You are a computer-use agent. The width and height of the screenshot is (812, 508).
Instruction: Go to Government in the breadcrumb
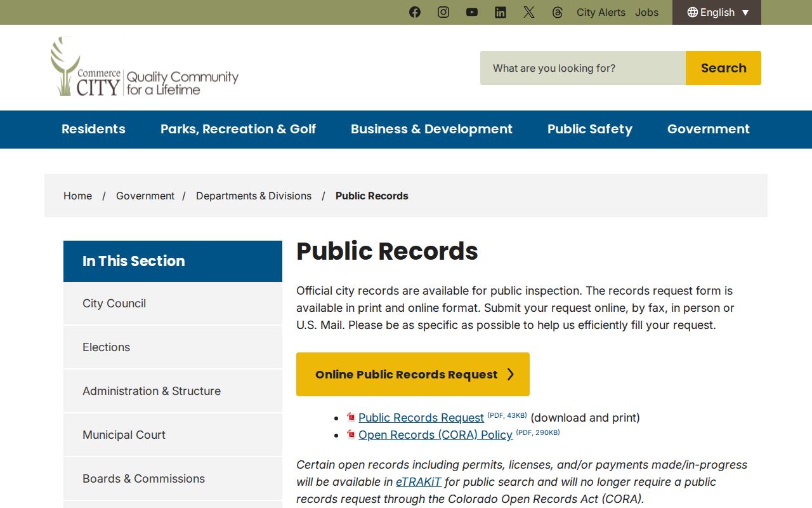[145, 196]
